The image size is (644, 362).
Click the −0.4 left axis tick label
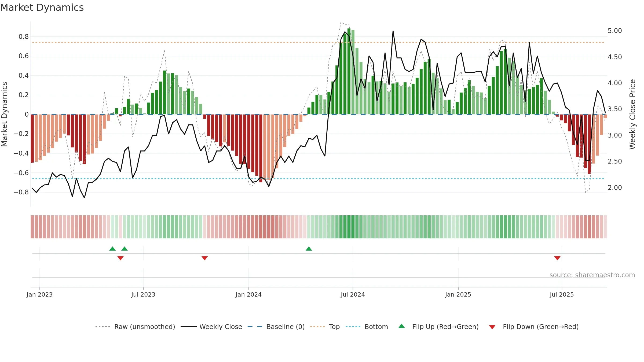pyautogui.click(x=21, y=153)
